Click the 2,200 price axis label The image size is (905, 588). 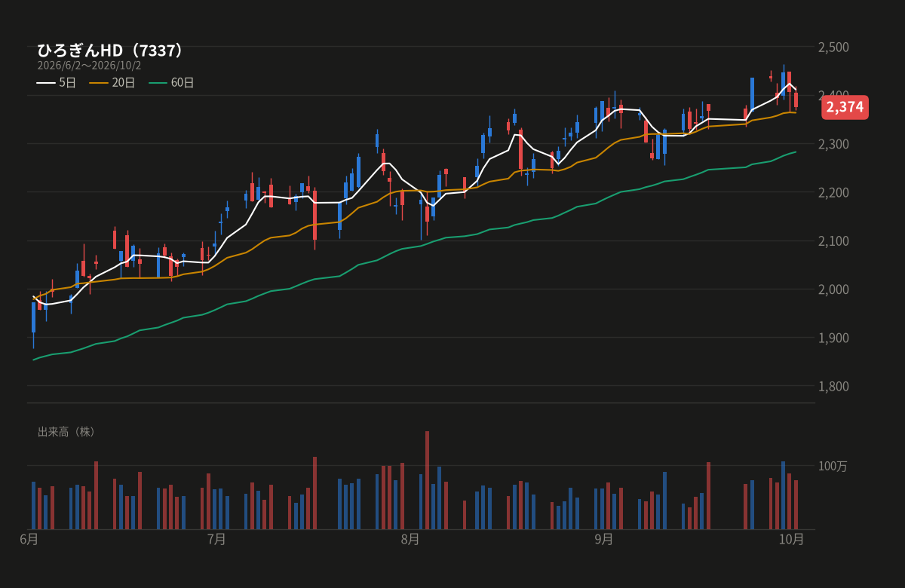(x=833, y=192)
